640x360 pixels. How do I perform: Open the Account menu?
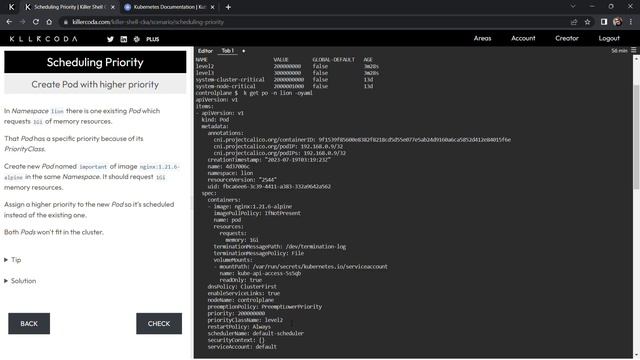coord(523,38)
